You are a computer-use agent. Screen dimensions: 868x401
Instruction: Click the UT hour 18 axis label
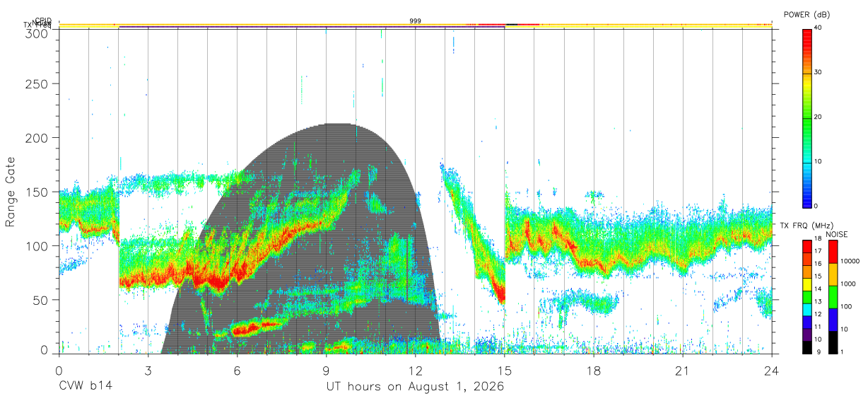(x=594, y=371)
